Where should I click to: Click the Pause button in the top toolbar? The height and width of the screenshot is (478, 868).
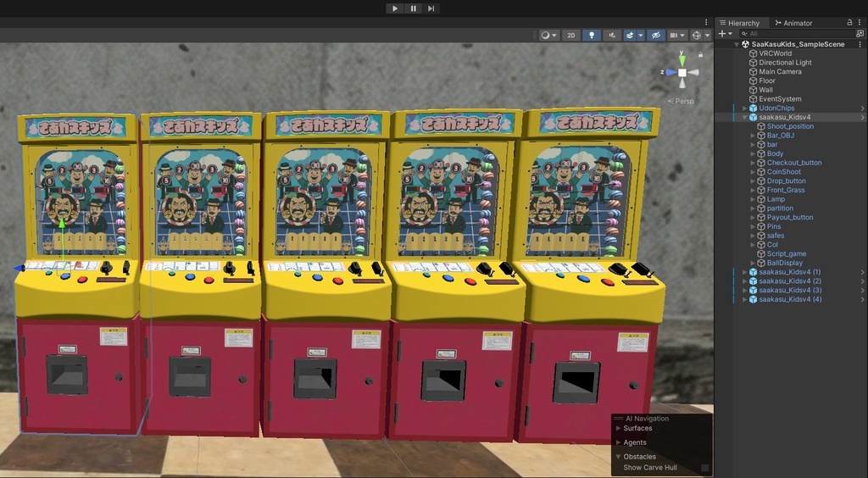pos(413,8)
